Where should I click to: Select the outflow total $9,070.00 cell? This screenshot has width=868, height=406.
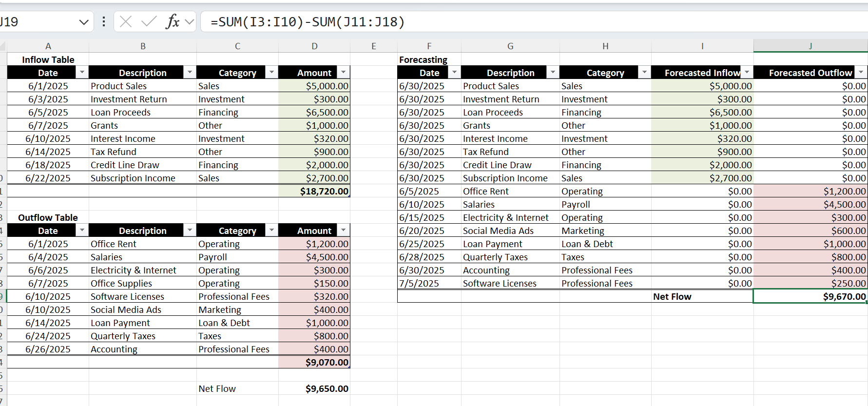(x=314, y=362)
